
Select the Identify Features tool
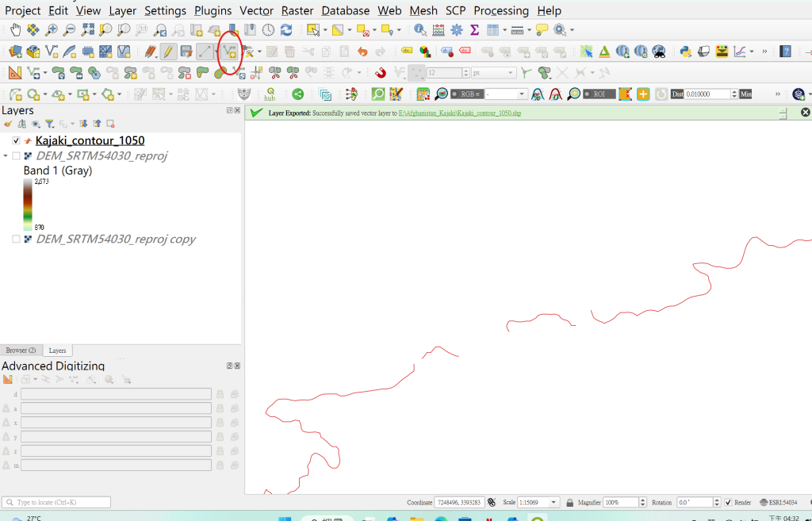point(420,30)
